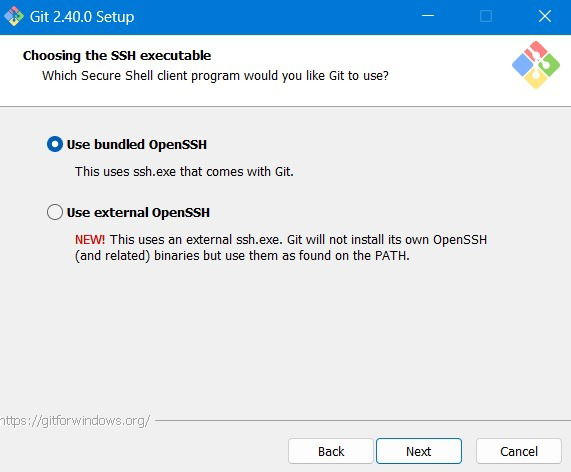
Task: Click the greyed-out maximize window icon
Action: coord(486,16)
